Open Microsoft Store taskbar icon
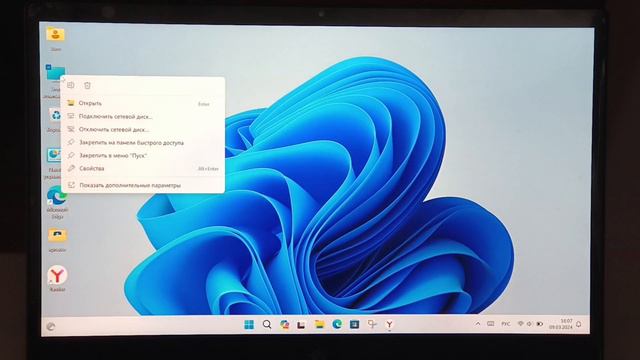 point(354,324)
